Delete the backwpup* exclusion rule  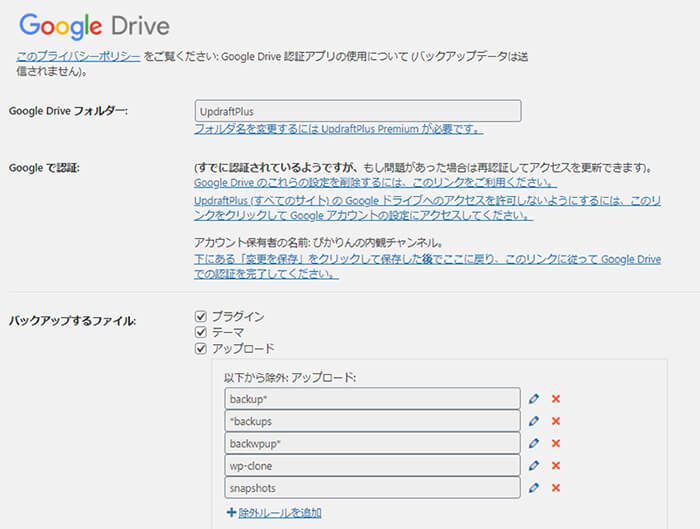point(556,443)
